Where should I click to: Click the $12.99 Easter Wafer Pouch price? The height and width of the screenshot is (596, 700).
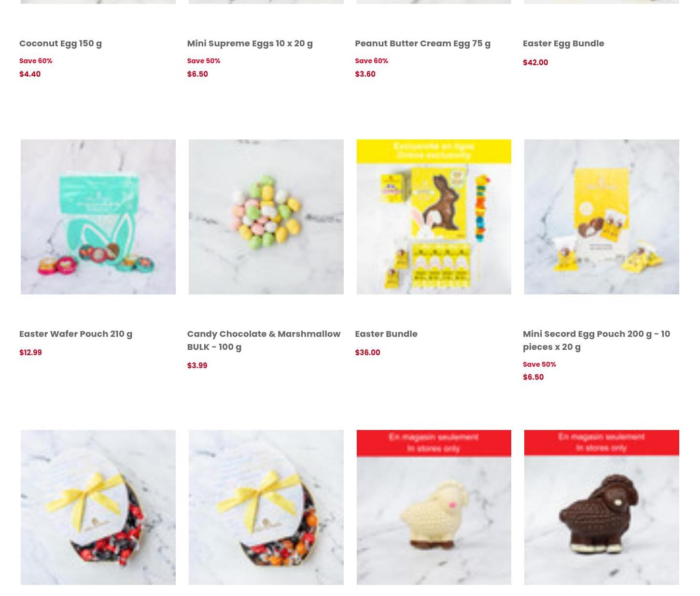click(30, 353)
